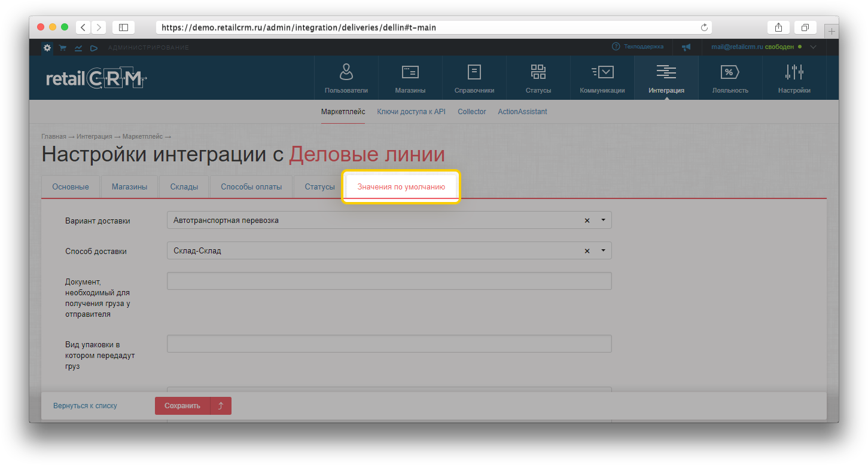This screenshot has height=465, width=868.
Task: Clear the Способ доставки selection with x
Action: 587,251
